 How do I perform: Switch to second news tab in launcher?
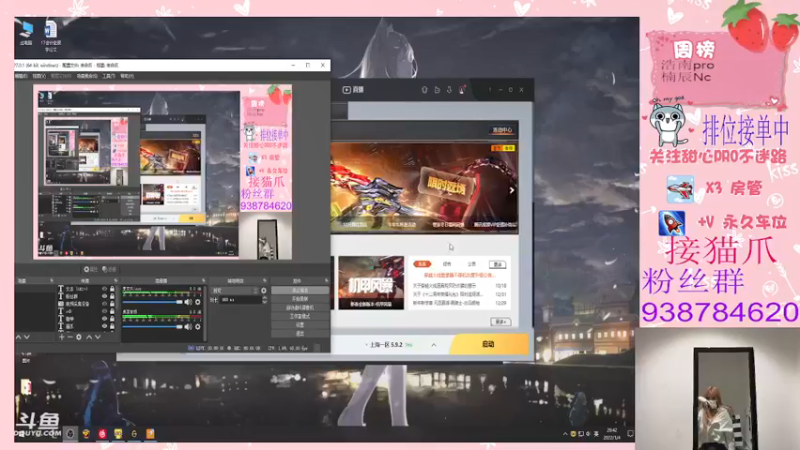[x=447, y=264]
